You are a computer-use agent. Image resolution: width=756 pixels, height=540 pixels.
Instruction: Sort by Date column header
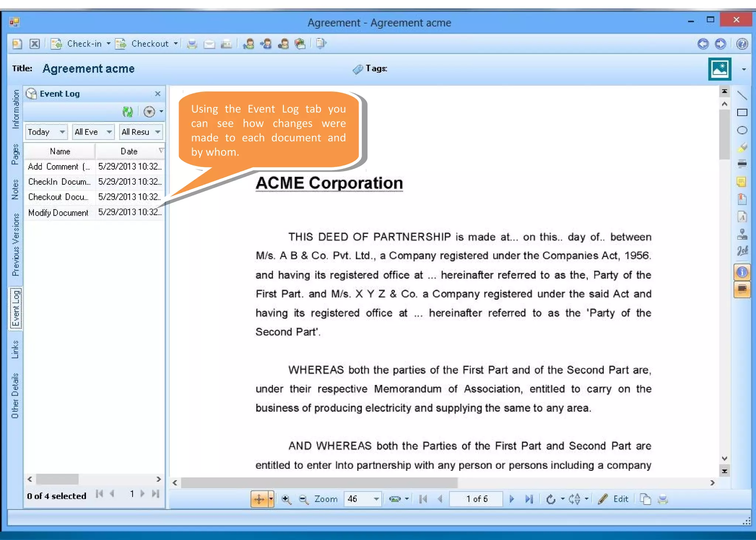[130, 151]
